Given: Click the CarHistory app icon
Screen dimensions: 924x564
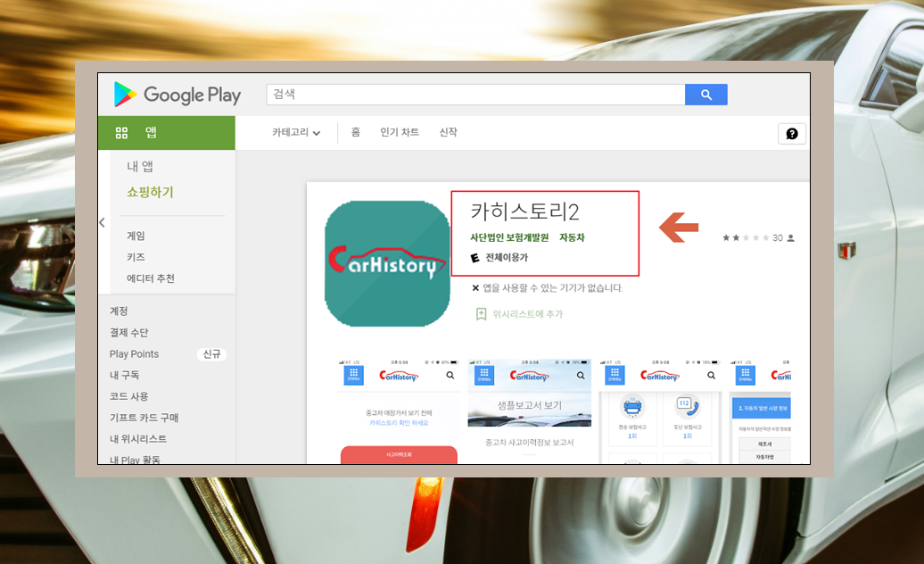Looking at the screenshot, I should 387,263.
